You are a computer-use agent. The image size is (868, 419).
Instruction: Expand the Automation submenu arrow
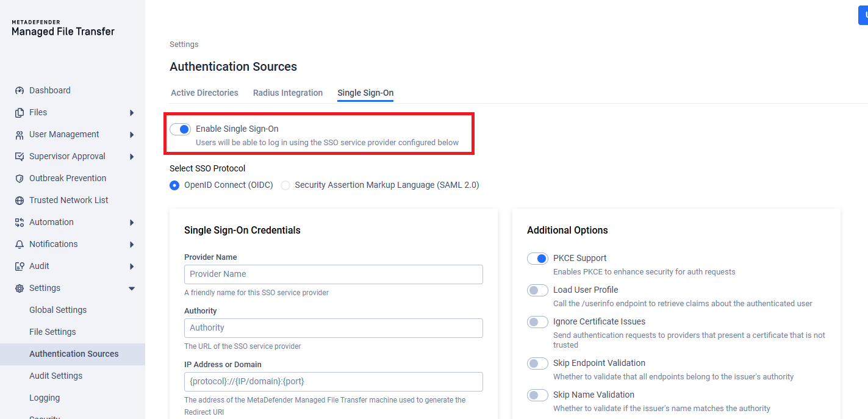[x=132, y=222]
